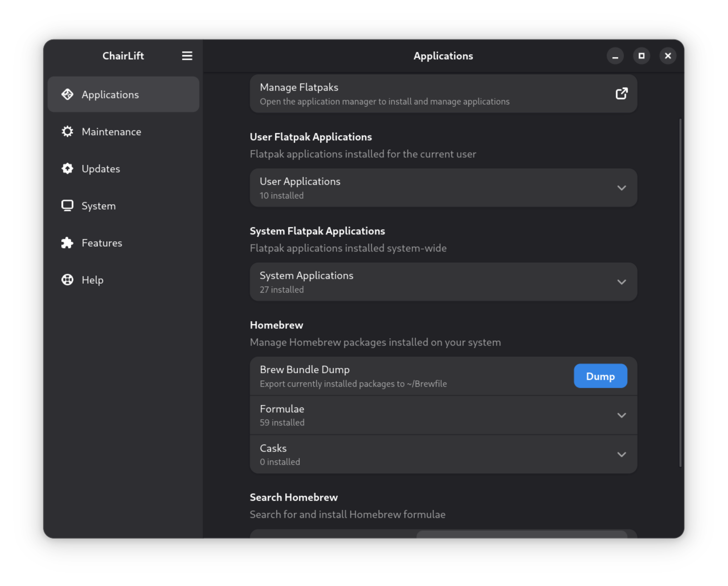The height and width of the screenshot is (586, 728).
Task: Switch to the Updates page
Action: click(123, 169)
